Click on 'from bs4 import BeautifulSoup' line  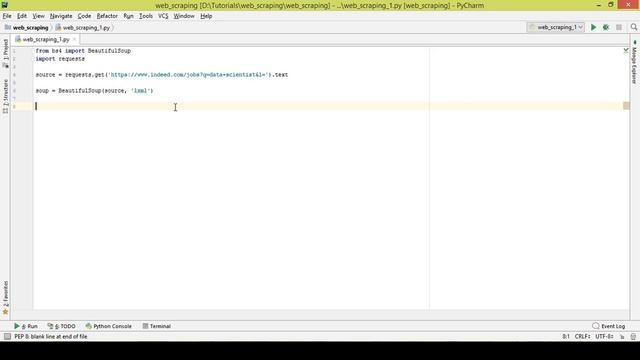(83, 51)
